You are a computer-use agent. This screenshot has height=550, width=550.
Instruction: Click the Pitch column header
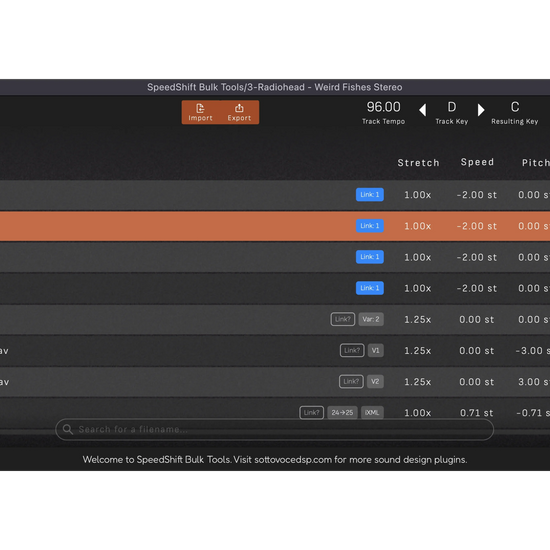pos(536,163)
